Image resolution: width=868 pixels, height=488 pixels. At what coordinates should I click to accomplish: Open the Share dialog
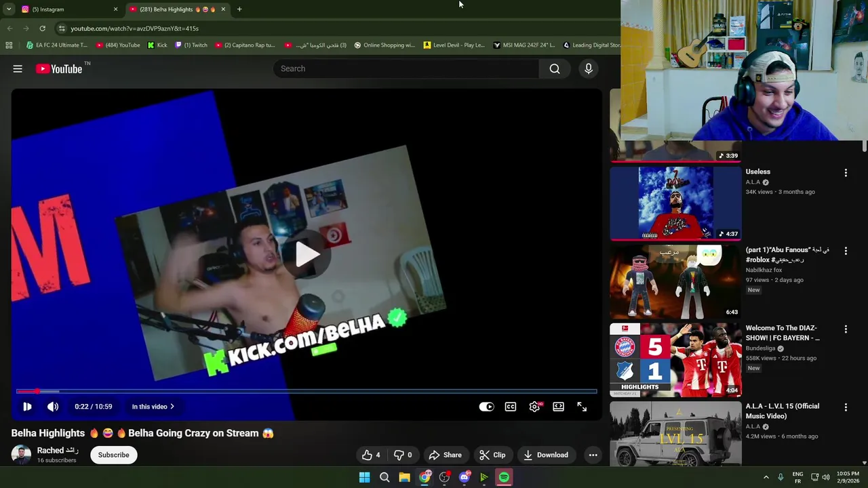[446, 455]
